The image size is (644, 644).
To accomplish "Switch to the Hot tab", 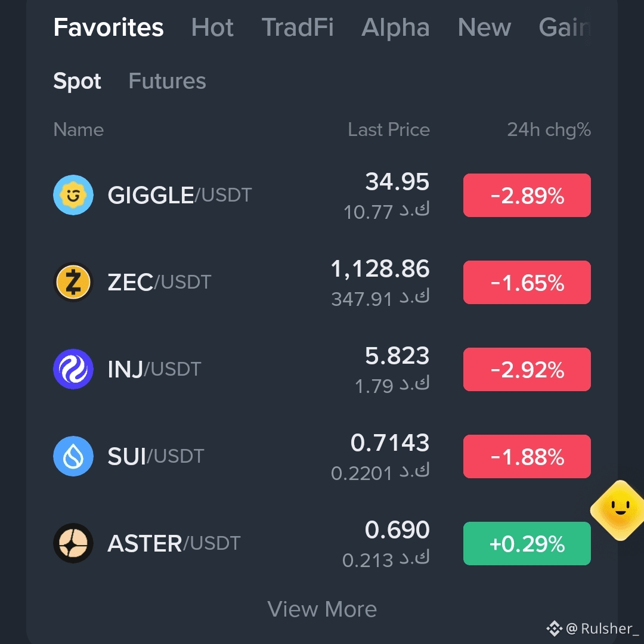I will (212, 27).
